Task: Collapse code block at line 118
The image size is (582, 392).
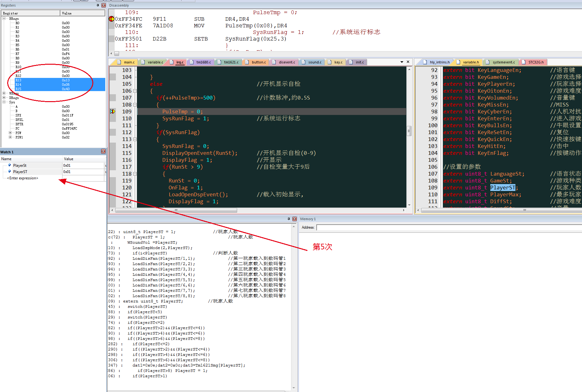Action: coord(135,174)
